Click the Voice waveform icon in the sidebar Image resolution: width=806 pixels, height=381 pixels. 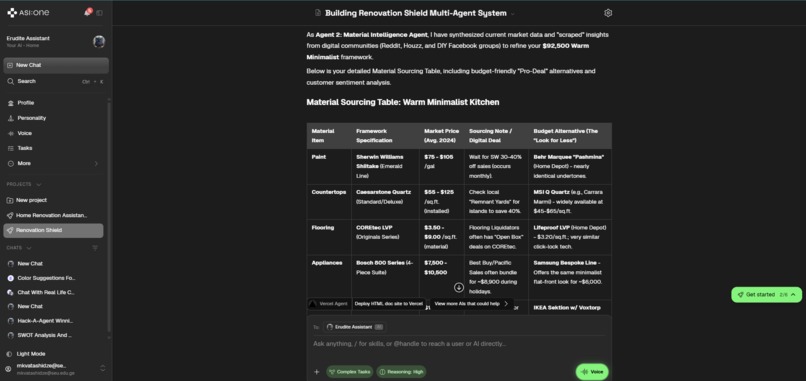click(x=10, y=133)
